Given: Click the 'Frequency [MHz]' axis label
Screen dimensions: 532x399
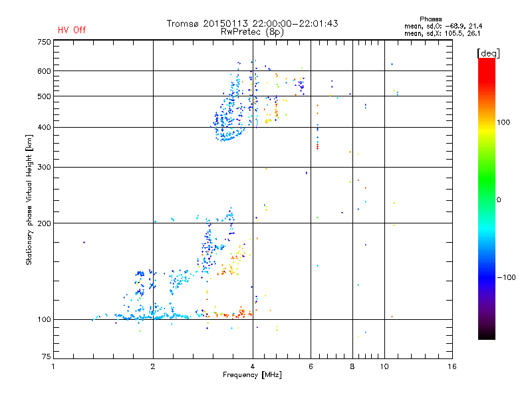Looking at the screenshot, I should [x=252, y=375].
